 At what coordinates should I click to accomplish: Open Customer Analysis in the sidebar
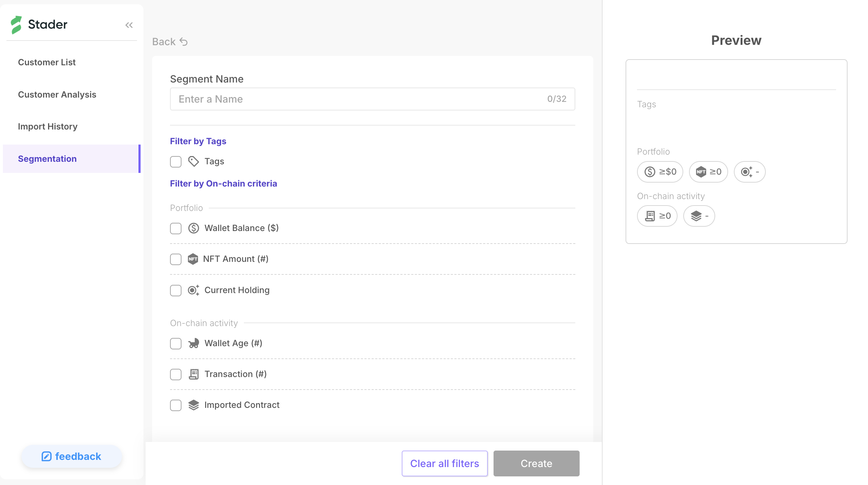click(x=57, y=94)
